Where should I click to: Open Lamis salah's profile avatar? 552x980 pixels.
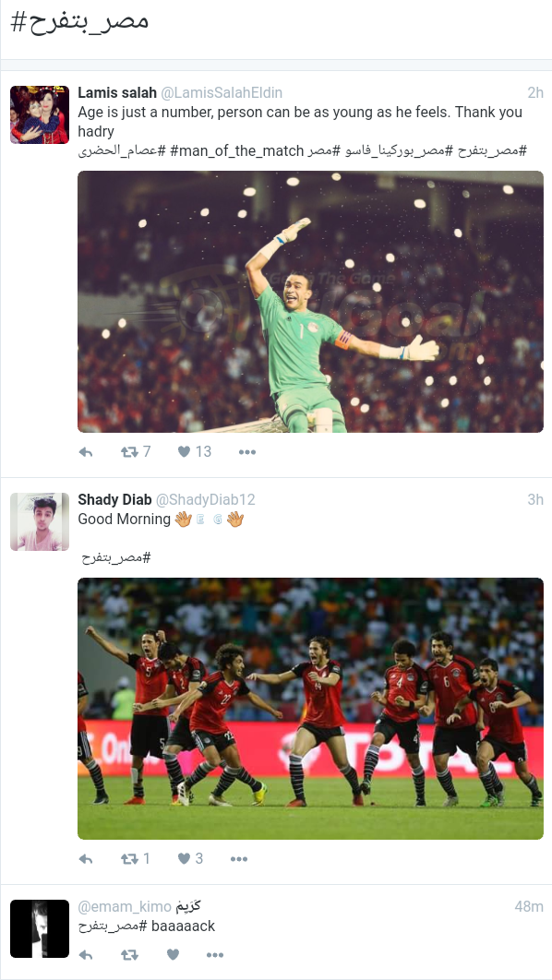[40, 115]
